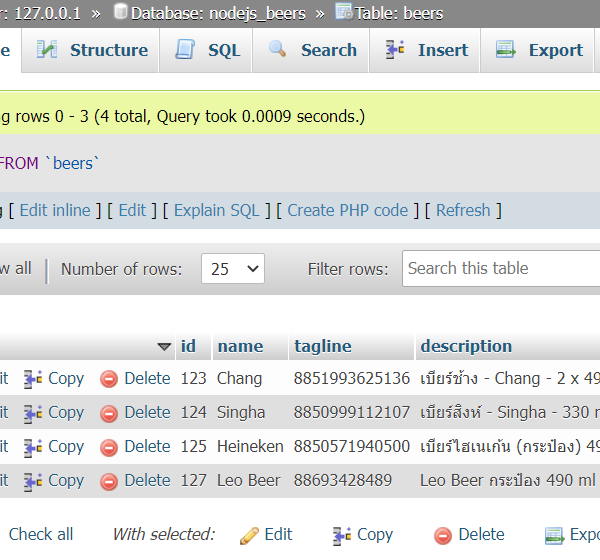600x560 pixels.
Task: Click the Refresh link
Action: point(463,210)
